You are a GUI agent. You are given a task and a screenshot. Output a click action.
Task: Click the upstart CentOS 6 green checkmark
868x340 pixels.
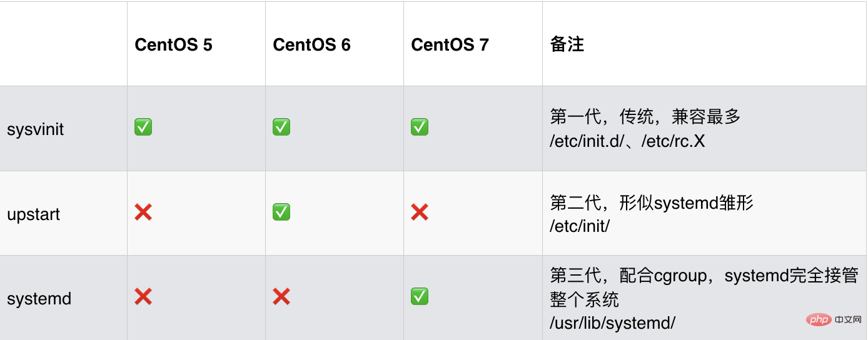[281, 212]
